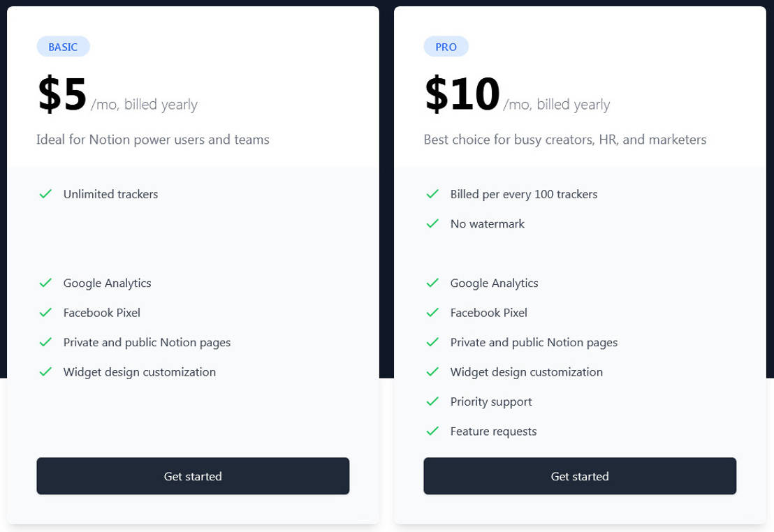
Task: Click the Basic plan description about Notion power users
Action: 153,140
